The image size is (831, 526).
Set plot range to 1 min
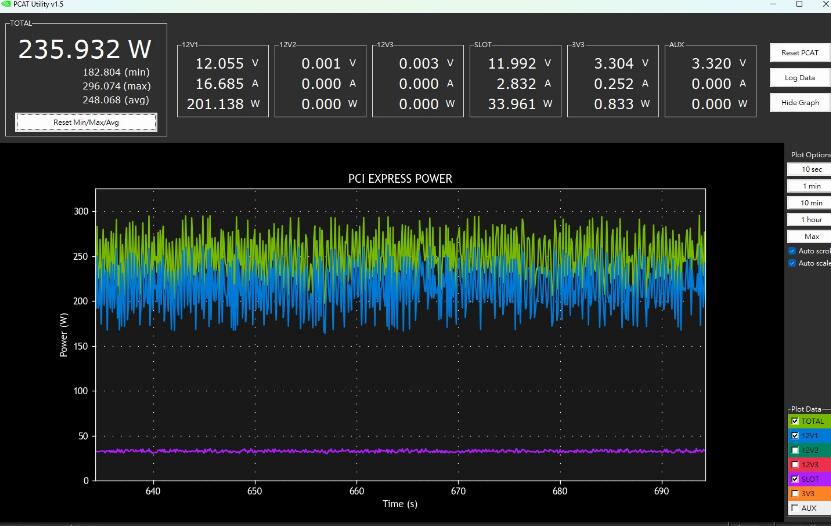click(811, 186)
